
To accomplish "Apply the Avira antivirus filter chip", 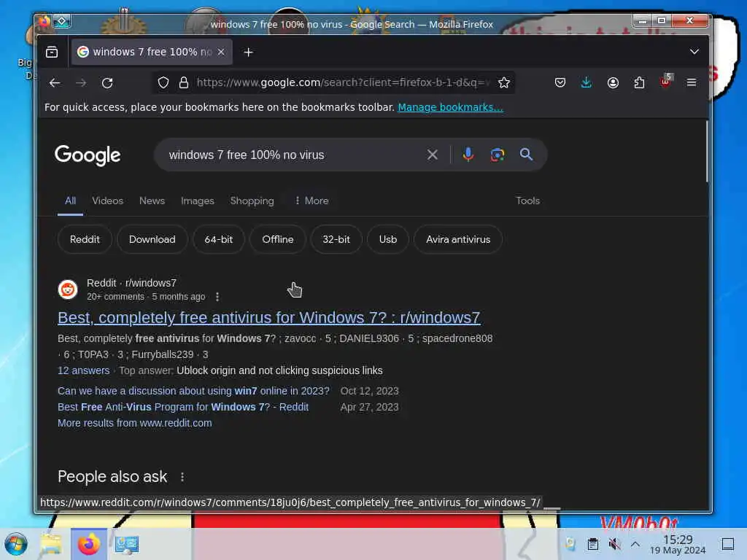I will click(x=458, y=239).
